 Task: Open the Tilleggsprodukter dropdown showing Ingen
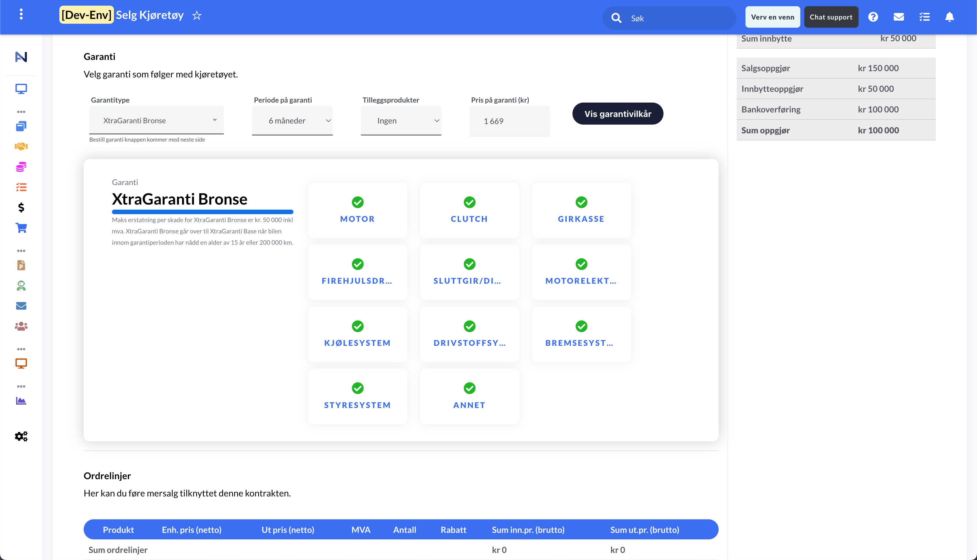click(401, 121)
